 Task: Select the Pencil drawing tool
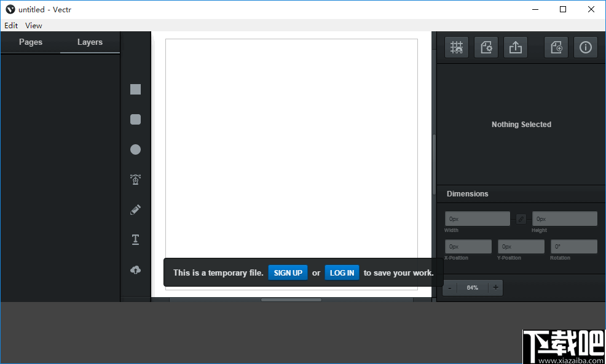[135, 209]
